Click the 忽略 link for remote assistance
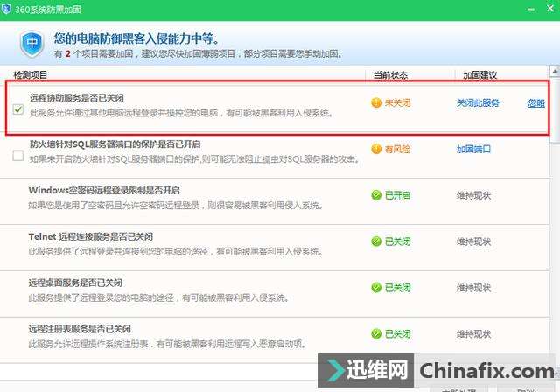The image size is (560, 392). (x=536, y=103)
